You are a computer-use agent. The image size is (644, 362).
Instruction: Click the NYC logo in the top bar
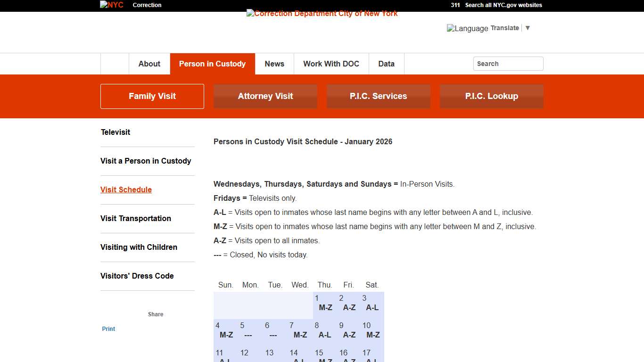pyautogui.click(x=111, y=5)
